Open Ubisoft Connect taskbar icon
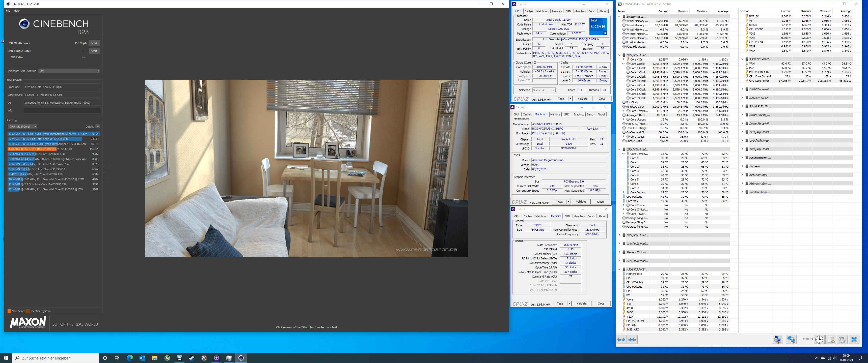The image size is (868, 363). click(x=204, y=358)
